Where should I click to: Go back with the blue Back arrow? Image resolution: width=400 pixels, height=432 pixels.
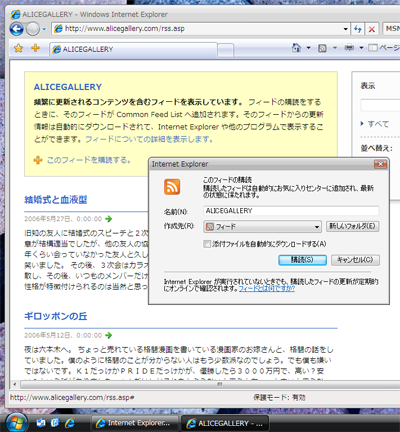click(x=16, y=29)
